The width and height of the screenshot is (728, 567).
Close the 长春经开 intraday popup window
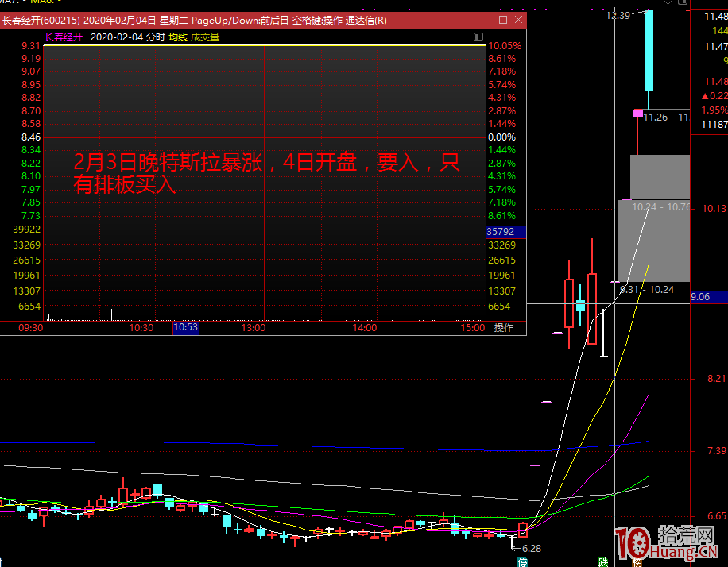[x=519, y=20]
